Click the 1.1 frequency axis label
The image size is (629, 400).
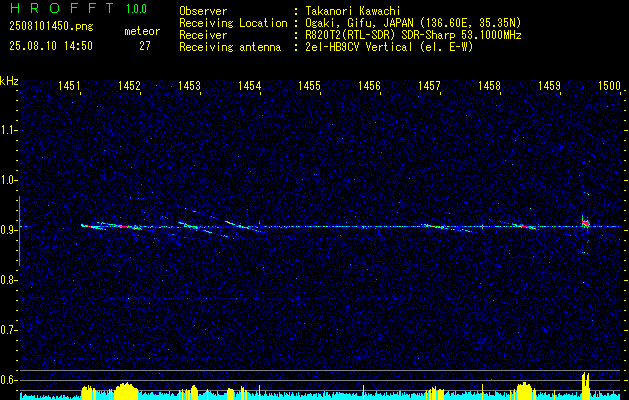click(8, 130)
